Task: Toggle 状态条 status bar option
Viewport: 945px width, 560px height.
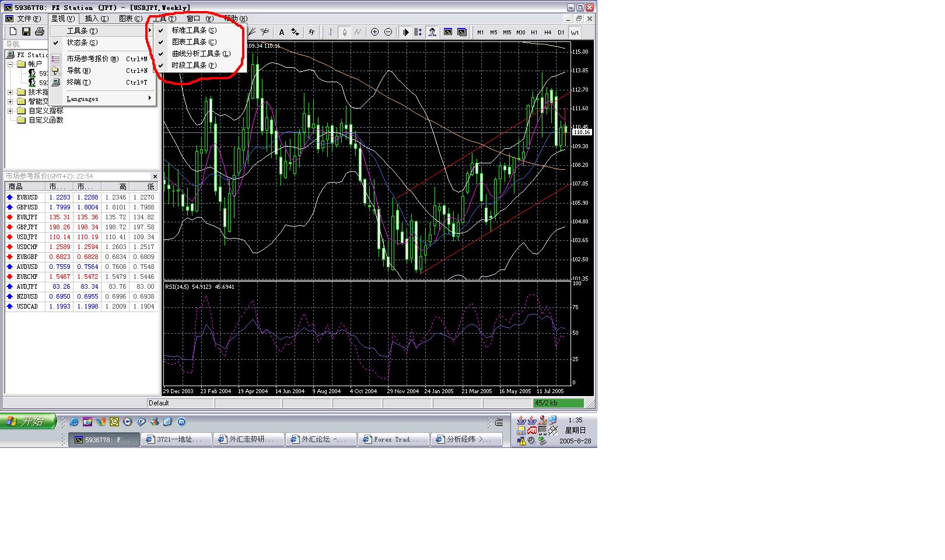Action: tap(103, 43)
